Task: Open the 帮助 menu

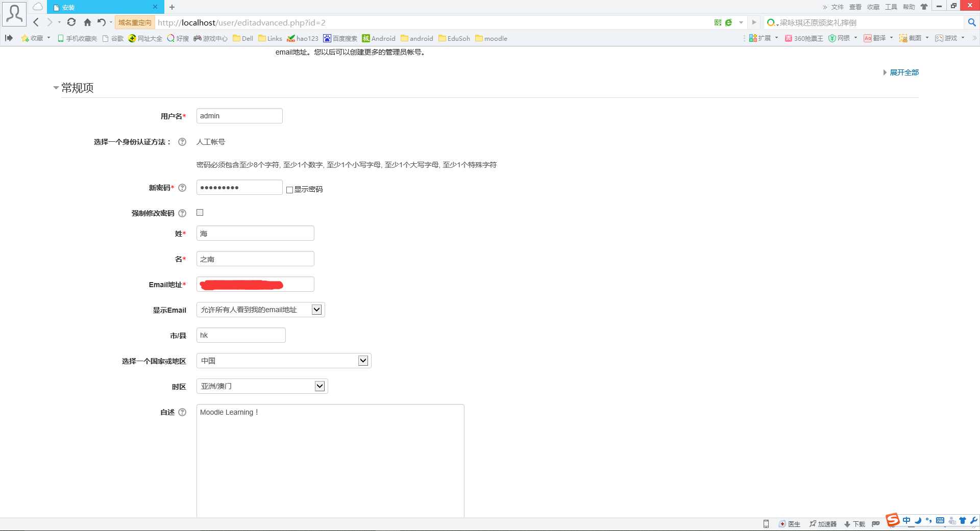Action: [x=909, y=7]
